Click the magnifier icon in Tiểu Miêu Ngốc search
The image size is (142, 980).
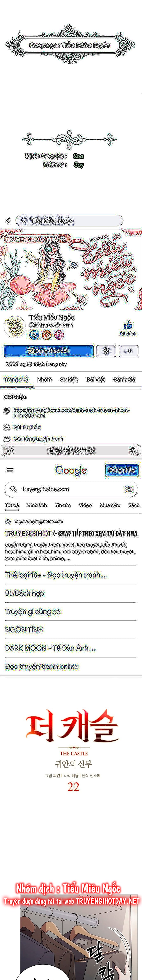coord(24,220)
